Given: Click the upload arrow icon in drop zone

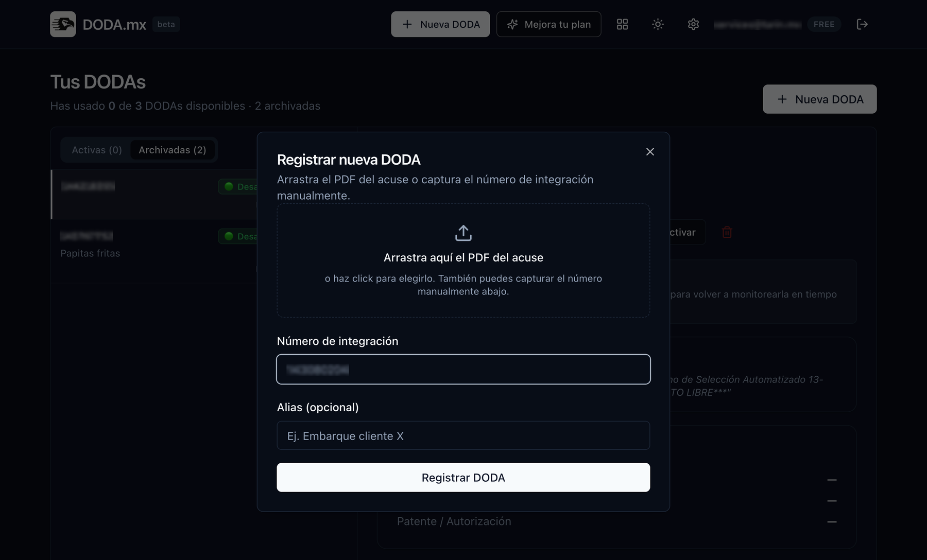Looking at the screenshot, I should pos(463,233).
